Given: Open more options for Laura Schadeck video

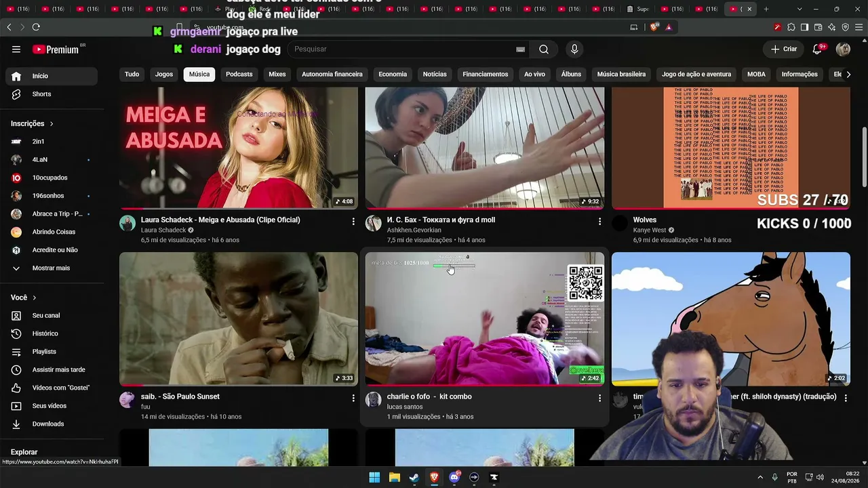Looking at the screenshot, I should (x=353, y=221).
